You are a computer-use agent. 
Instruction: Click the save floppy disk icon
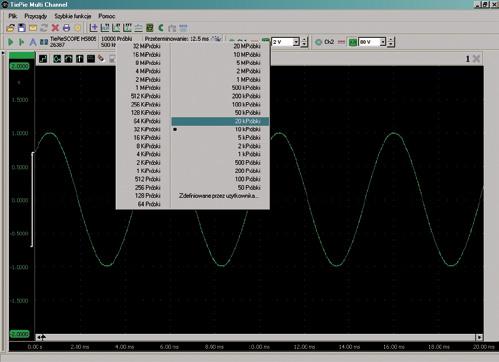pyautogui.click(x=22, y=28)
